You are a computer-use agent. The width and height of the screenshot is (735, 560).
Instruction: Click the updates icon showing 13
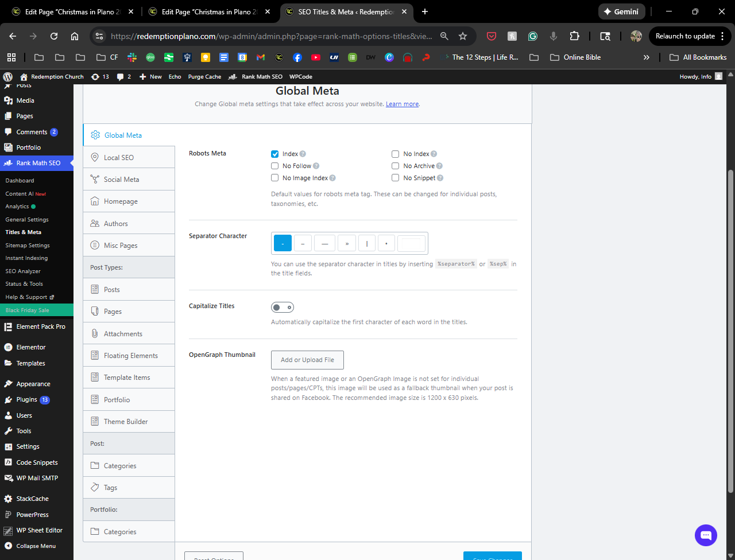pyautogui.click(x=95, y=76)
